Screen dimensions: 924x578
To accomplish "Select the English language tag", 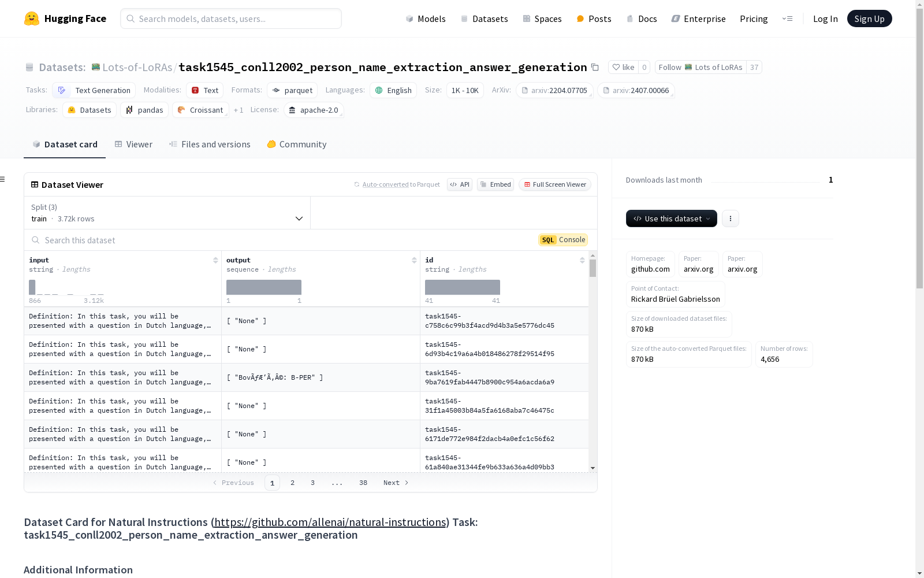I will pyautogui.click(x=393, y=90).
